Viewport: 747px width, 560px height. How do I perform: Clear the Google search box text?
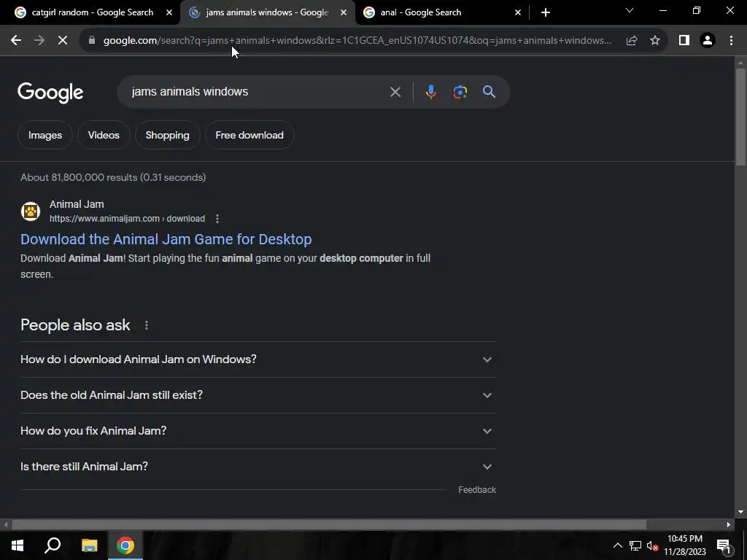pos(395,92)
